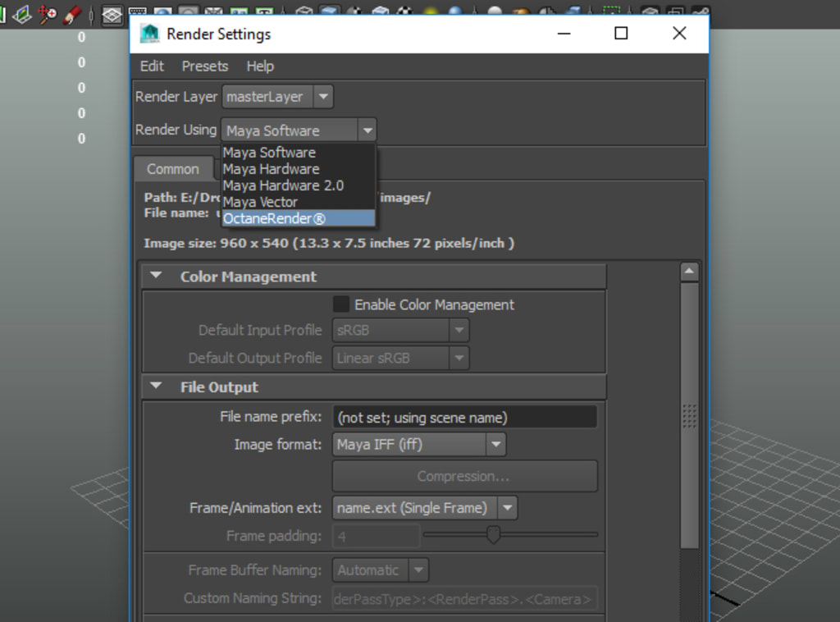This screenshot has height=622, width=840.
Task: Open Default Input Profile sRGB dropdown
Action: [x=400, y=330]
